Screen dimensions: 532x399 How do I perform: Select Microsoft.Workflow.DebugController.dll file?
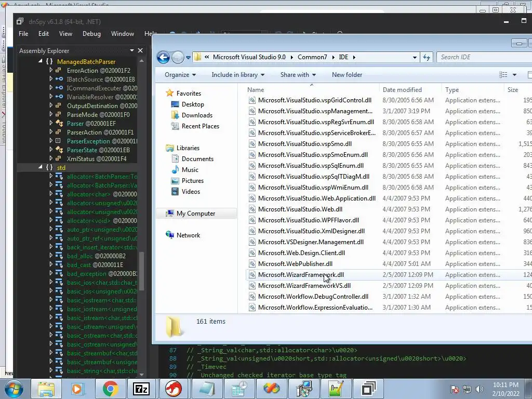pos(313,297)
